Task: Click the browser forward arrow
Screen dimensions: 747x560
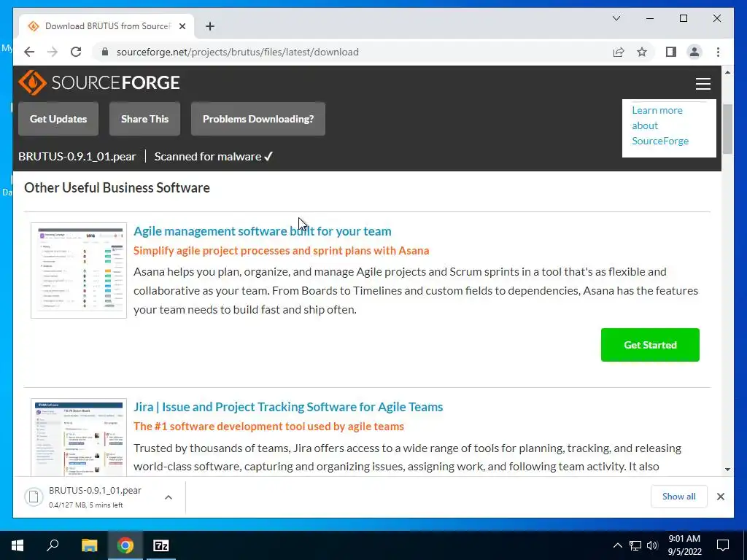Action: 53,52
